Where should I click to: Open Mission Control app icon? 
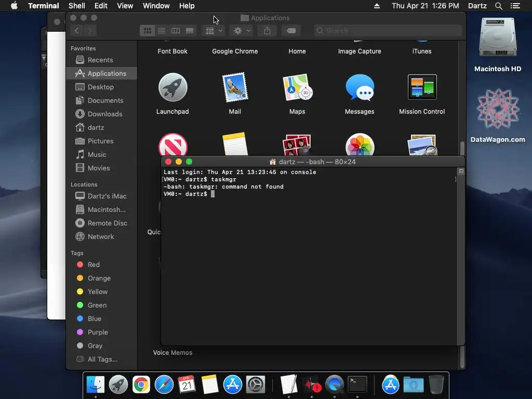coord(422,87)
